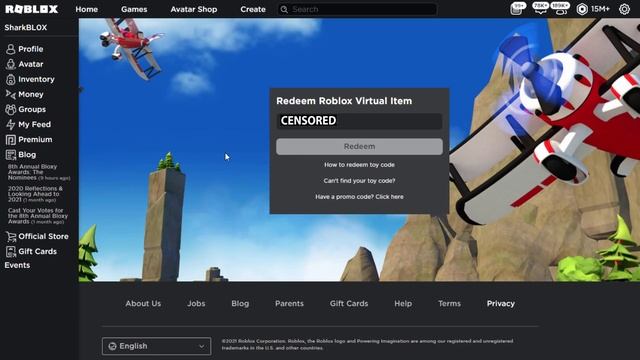Open the Games tab

pyautogui.click(x=134, y=9)
